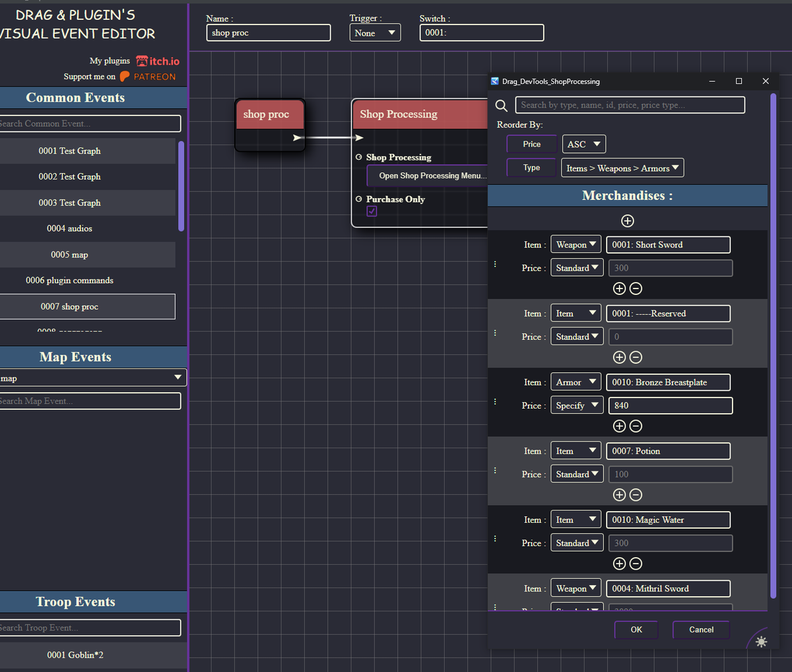
Task: Change price type of Short Sword row
Action: (x=576, y=267)
